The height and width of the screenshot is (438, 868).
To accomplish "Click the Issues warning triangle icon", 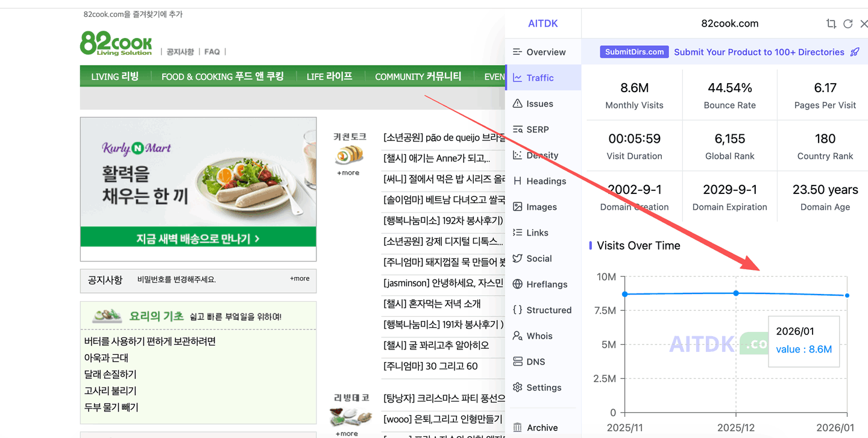I will pyautogui.click(x=517, y=104).
